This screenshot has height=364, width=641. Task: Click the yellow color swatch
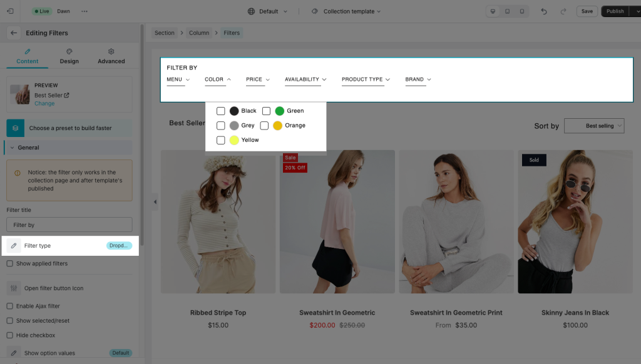[234, 140]
